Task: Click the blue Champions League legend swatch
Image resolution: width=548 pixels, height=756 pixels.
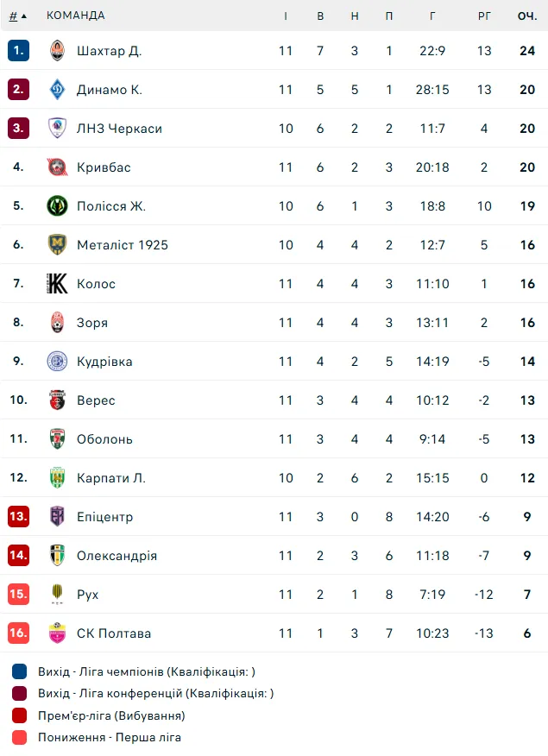Action: pos(20,671)
